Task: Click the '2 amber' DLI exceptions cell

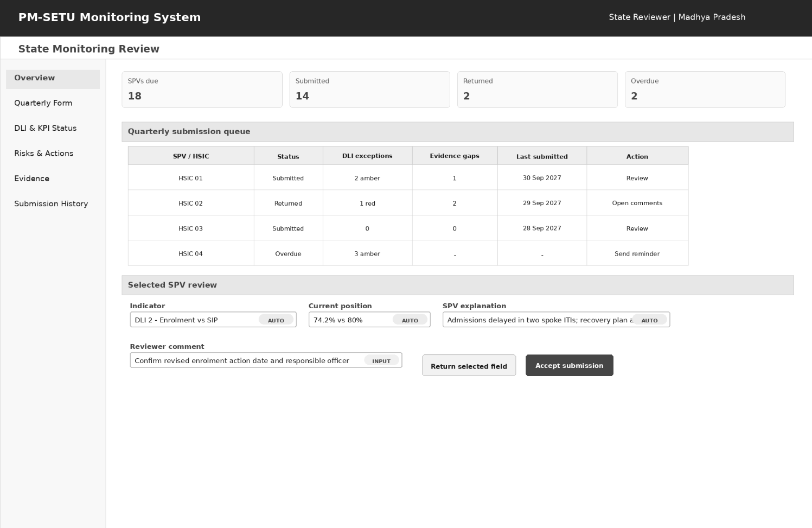Action: point(367,178)
